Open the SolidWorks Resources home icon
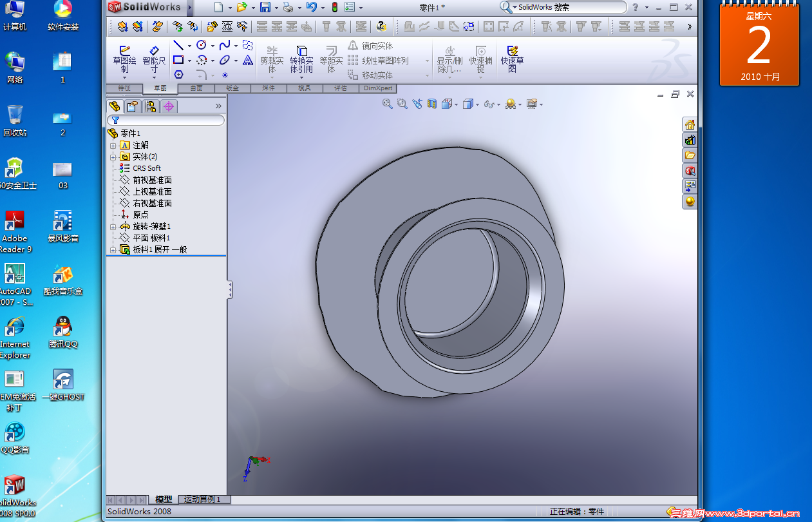This screenshot has width=812, height=522. (690, 124)
